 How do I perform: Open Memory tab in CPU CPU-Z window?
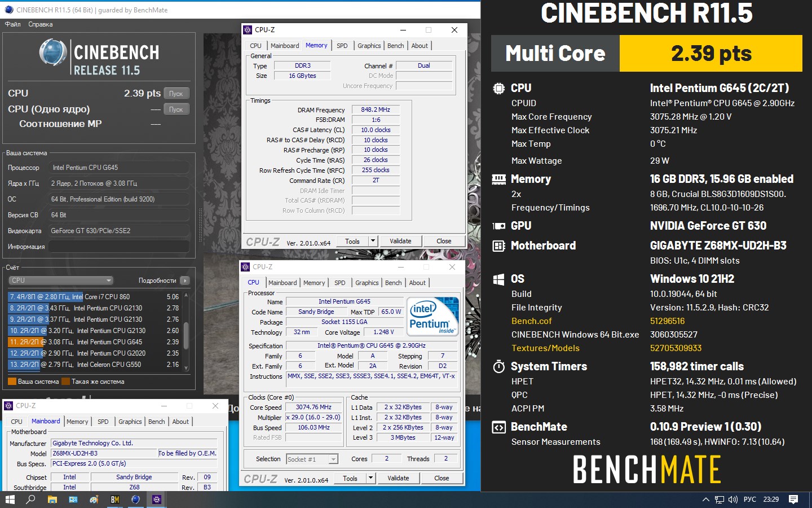point(314,283)
